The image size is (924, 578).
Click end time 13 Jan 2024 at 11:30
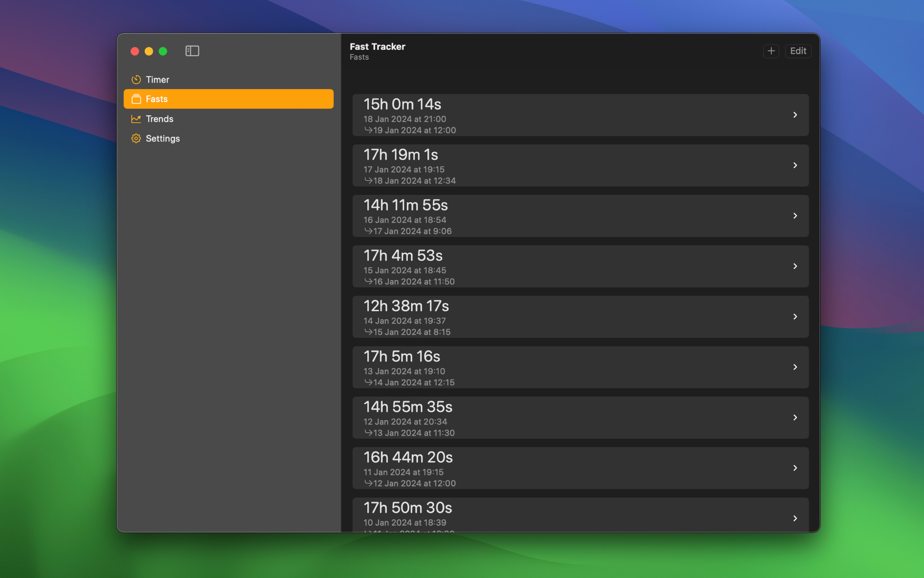pyautogui.click(x=414, y=433)
